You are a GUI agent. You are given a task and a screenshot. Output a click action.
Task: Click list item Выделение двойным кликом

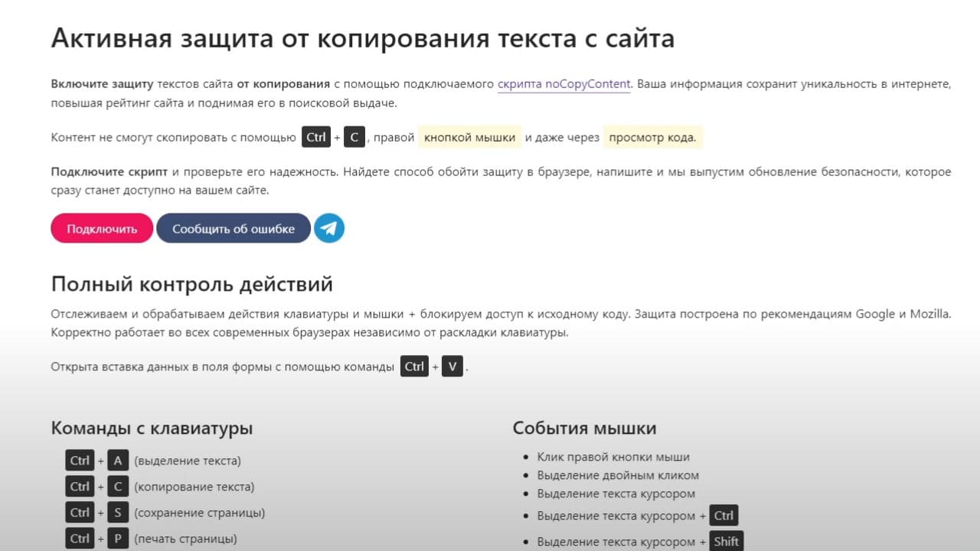coord(618,475)
